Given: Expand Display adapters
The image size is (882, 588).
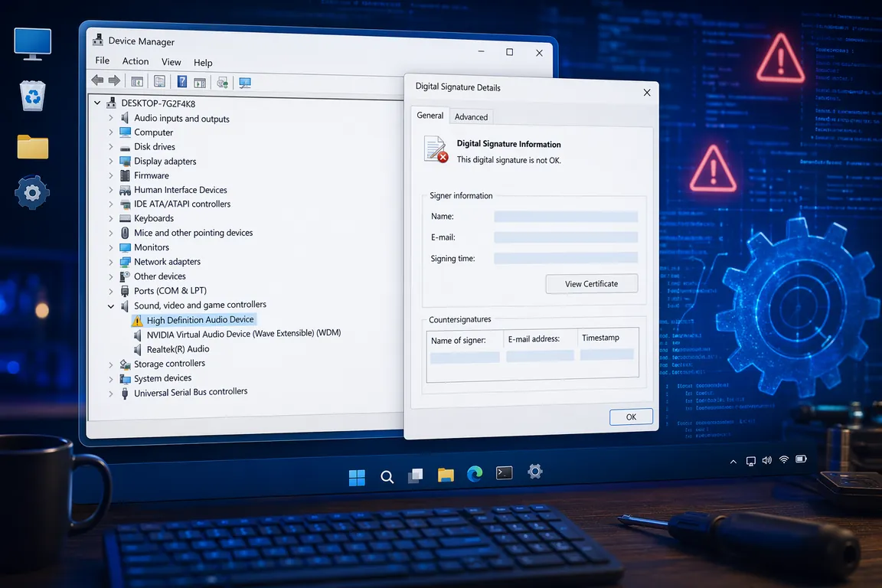Looking at the screenshot, I should tap(111, 161).
